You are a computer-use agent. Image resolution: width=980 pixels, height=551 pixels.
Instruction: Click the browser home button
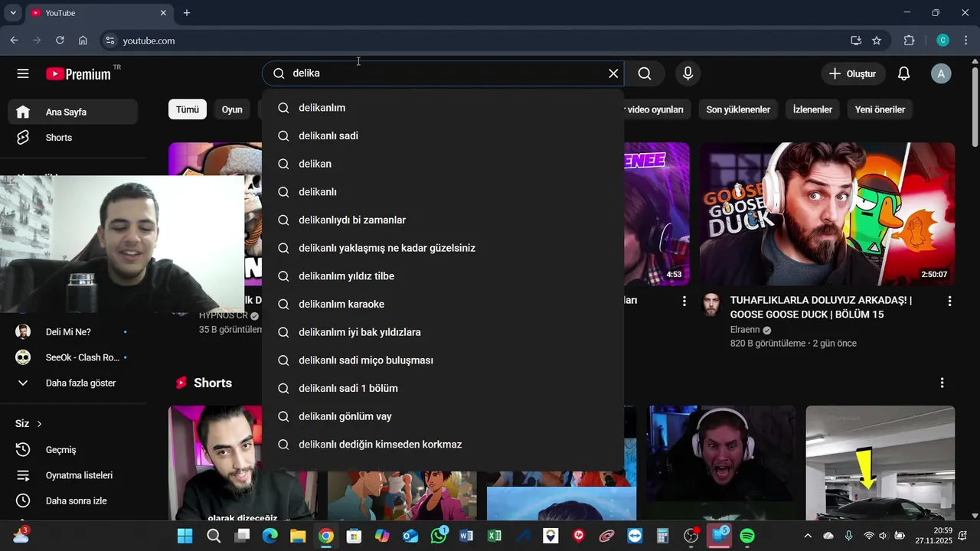pos(83,41)
